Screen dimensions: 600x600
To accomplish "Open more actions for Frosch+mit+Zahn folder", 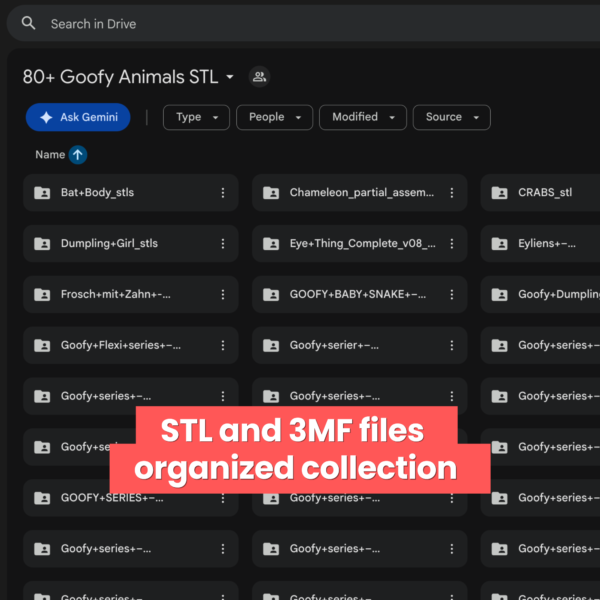I will 223,294.
